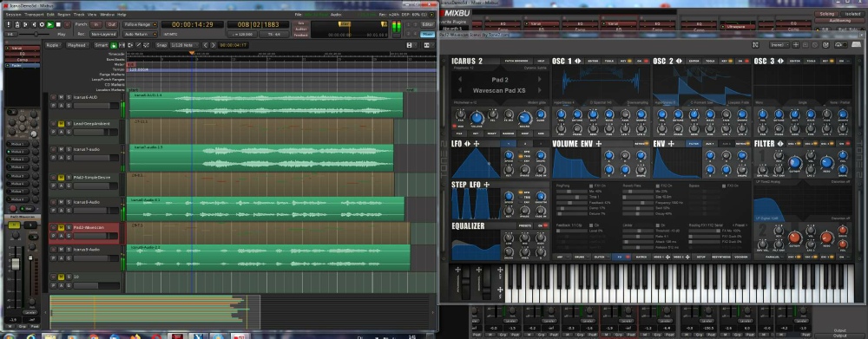868x339 pixels.
Task: Stop playback with the Stop button
Action: click(x=58, y=24)
